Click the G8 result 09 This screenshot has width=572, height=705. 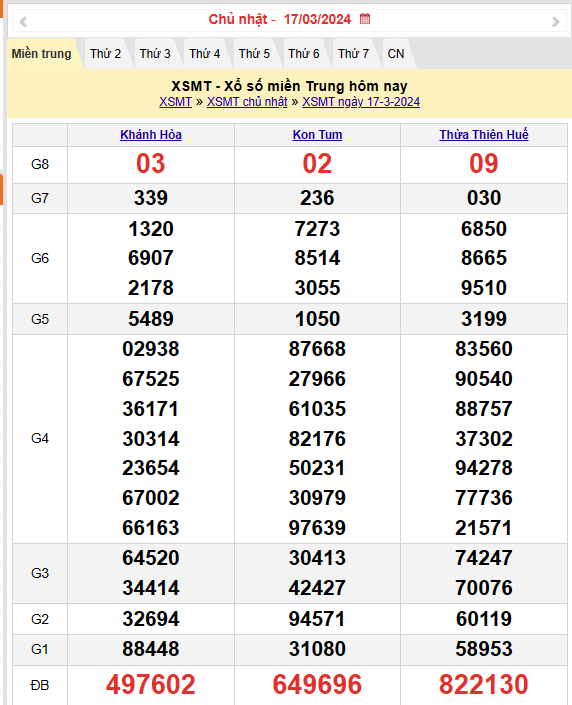[483, 164]
